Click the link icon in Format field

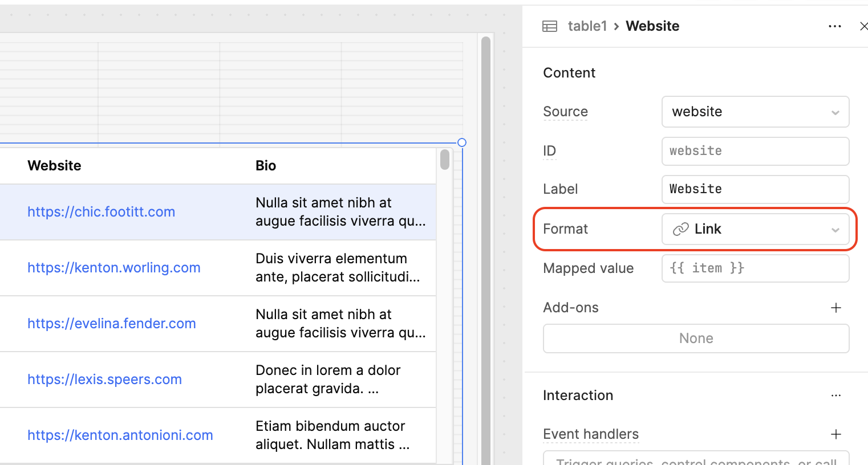click(680, 229)
